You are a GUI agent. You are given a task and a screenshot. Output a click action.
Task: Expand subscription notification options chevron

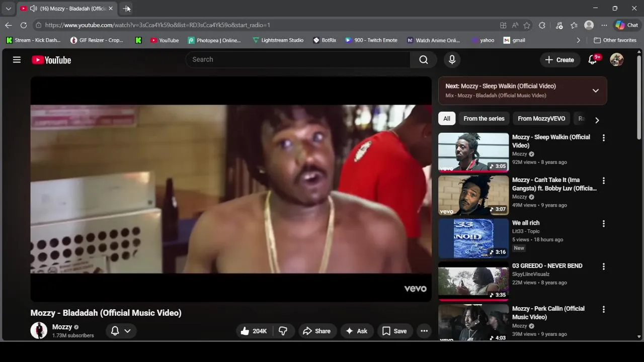coord(128,331)
